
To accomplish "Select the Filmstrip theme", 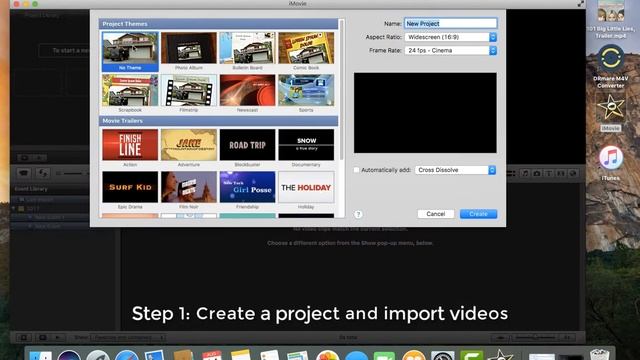I will coord(189,90).
